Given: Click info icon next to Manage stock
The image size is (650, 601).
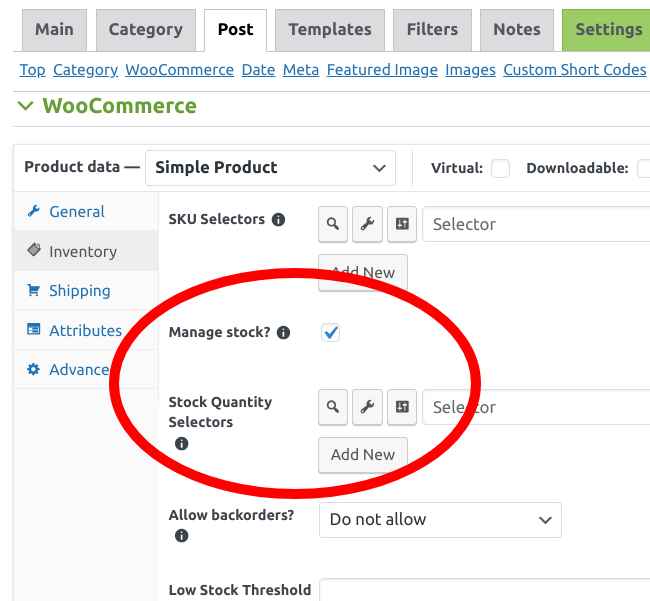Looking at the screenshot, I should [x=283, y=332].
